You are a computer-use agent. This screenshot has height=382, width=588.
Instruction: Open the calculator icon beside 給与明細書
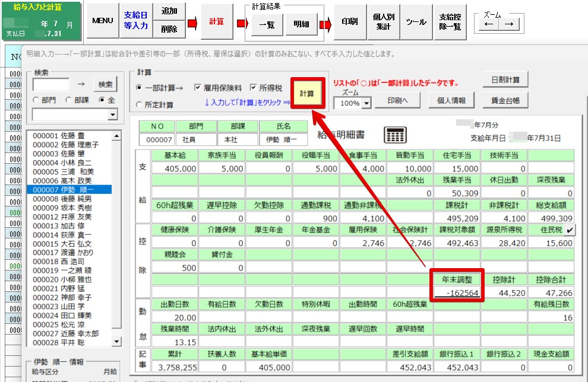coord(396,135)
